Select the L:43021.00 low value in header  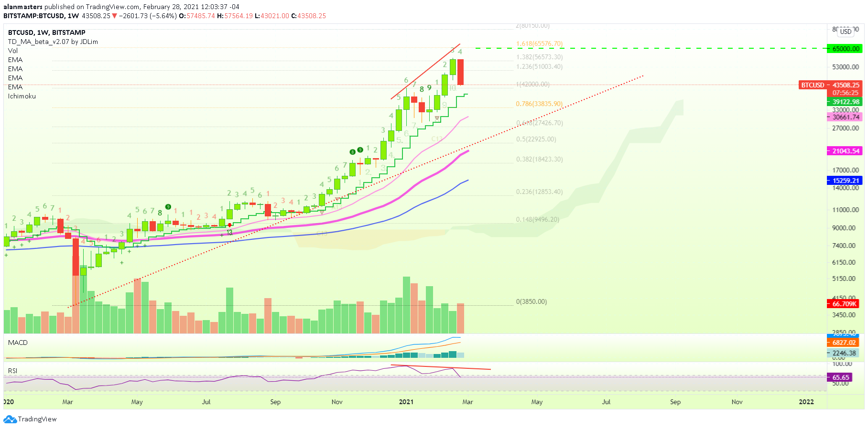272,16
